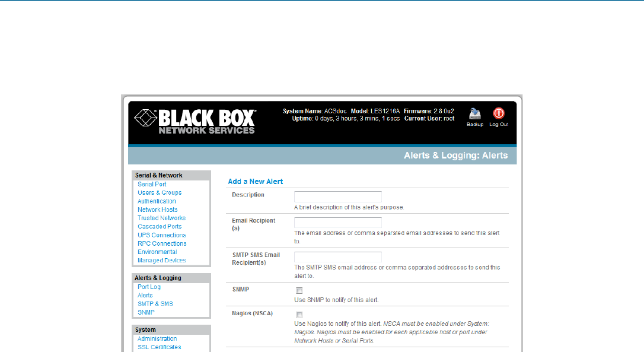Click the Backup icon in header
Viewport: 644px width, 352px height.
pyautogui.click(x=475, y=114)
